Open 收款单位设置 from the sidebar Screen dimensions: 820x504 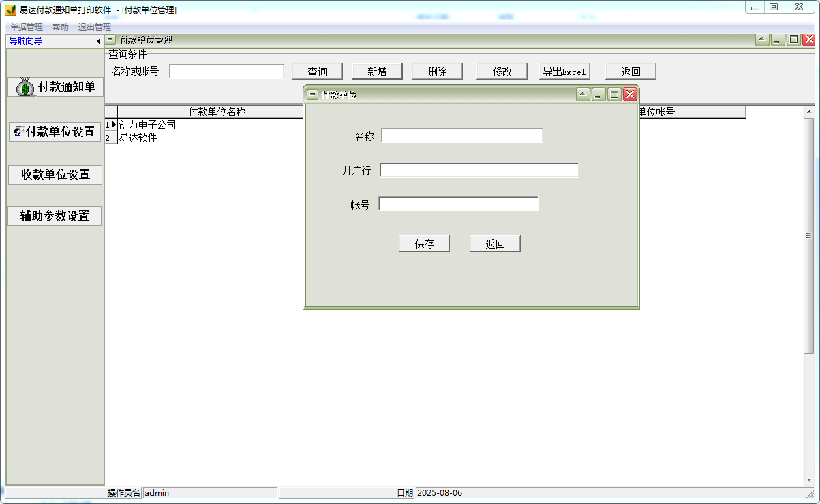(x=55, y=174)
